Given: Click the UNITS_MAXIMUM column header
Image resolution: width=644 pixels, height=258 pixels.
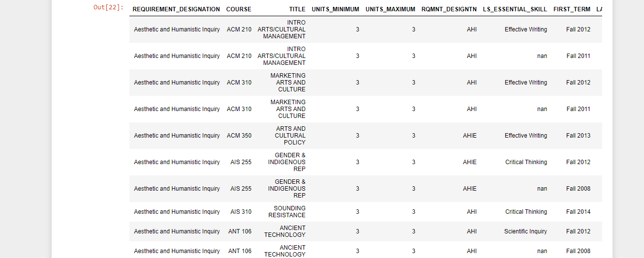Looking at the screenshot, I should coord(391,9).
